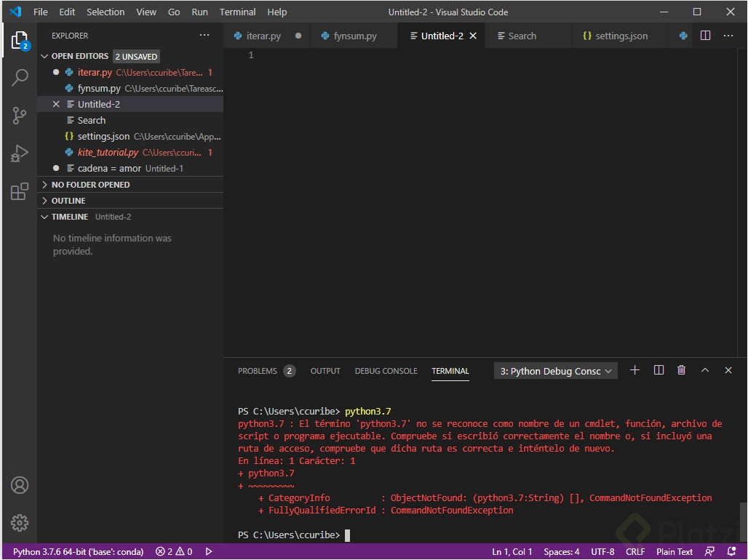Click the run play icon in status bar

(209, 551)
